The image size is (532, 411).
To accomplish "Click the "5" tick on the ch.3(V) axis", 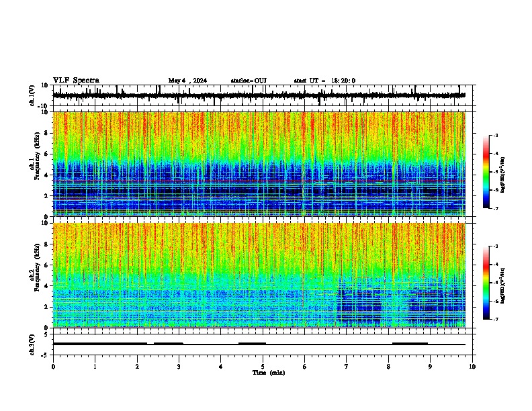I will [46, 334].
